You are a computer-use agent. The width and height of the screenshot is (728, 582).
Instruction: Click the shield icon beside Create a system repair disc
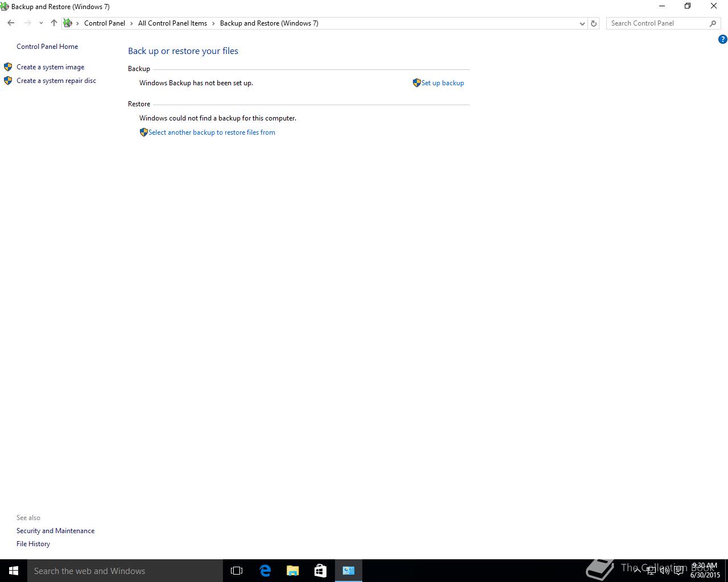8,81
